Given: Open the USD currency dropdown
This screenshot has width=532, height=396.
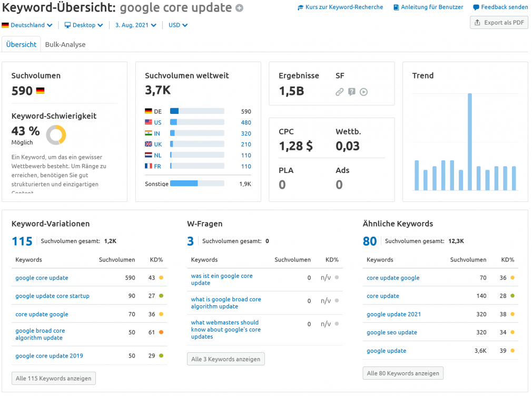Looking at the screenshot, I should coord(178,25).
